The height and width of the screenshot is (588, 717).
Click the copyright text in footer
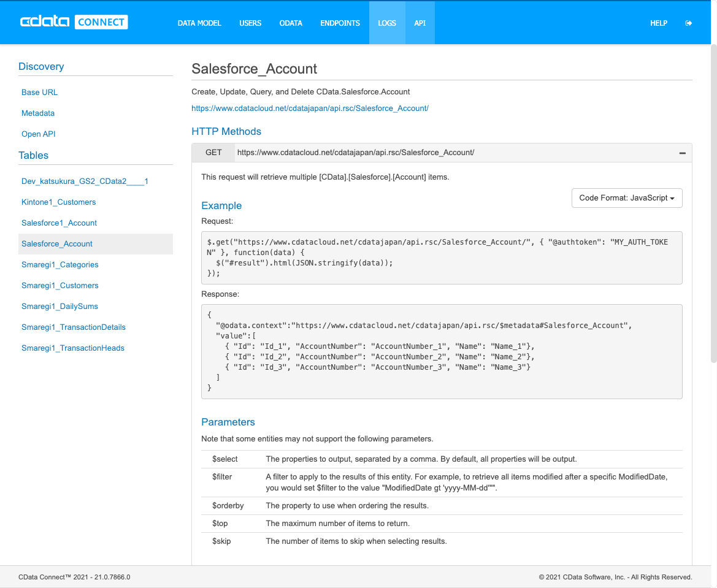[x=615, y=577]
